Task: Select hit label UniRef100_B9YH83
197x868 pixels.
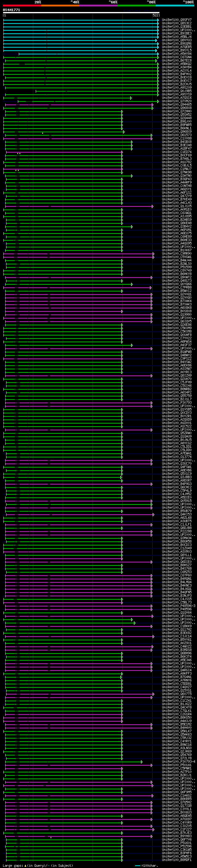Action: coord(177,836)
